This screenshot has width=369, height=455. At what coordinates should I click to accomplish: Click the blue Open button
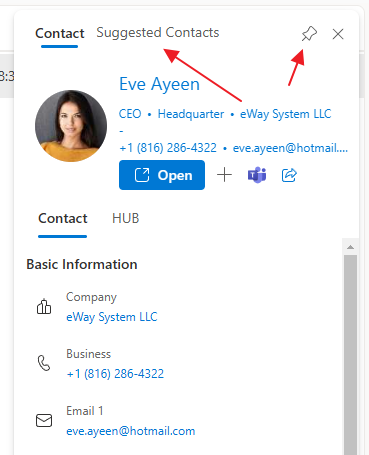[162, 175]
